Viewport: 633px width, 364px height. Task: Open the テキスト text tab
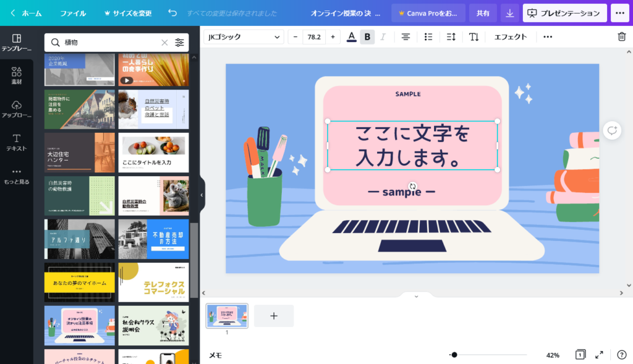click(17, 143)
